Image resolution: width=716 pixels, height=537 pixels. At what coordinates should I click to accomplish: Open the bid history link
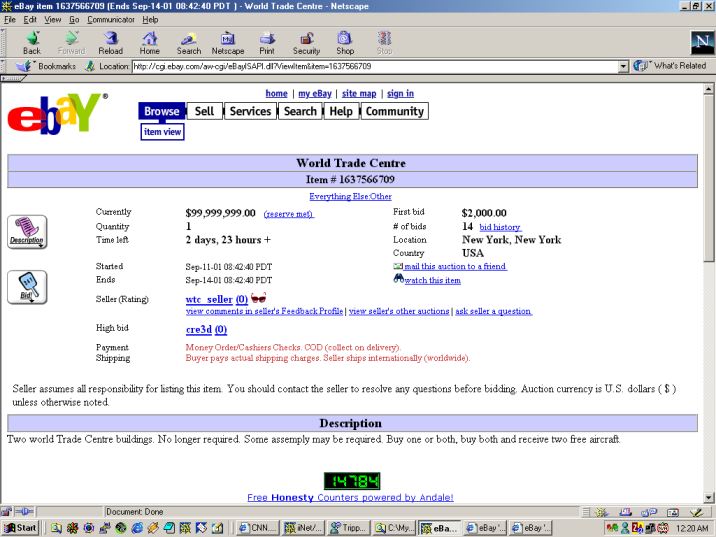tap(500, 227)
